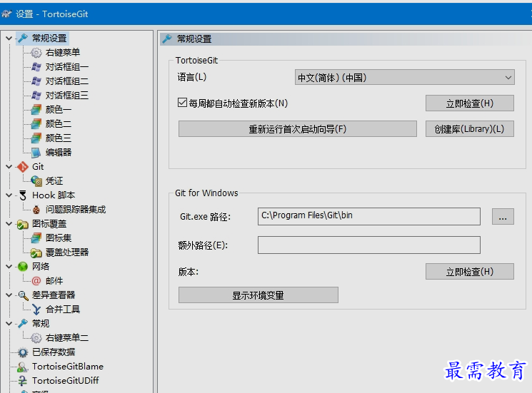The width and height of the screenshot is (532, 393).
Task: Click 立即检查 button beside auto-check option
Action: point(470,103)
